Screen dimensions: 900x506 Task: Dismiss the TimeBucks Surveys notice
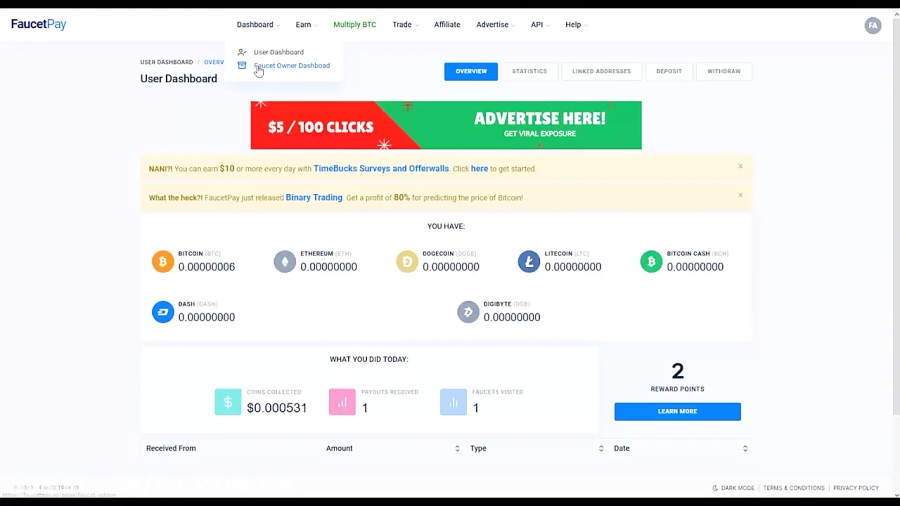740,166
